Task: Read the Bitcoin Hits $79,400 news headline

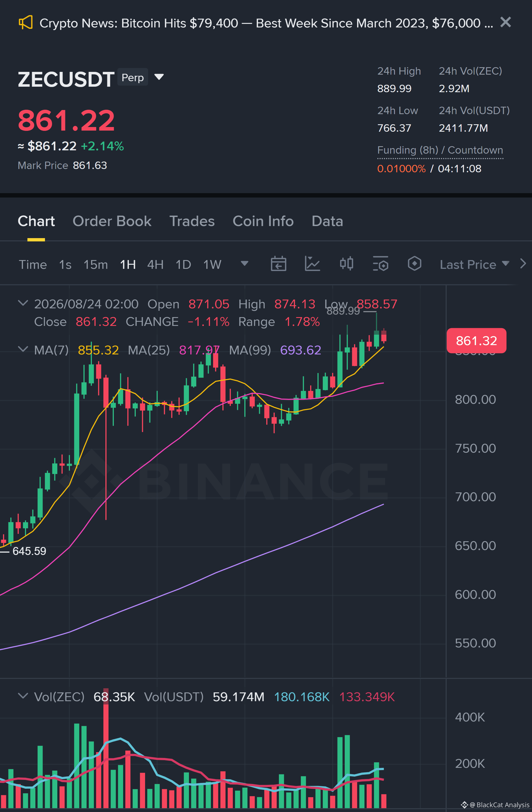Action: click(266, 23)
